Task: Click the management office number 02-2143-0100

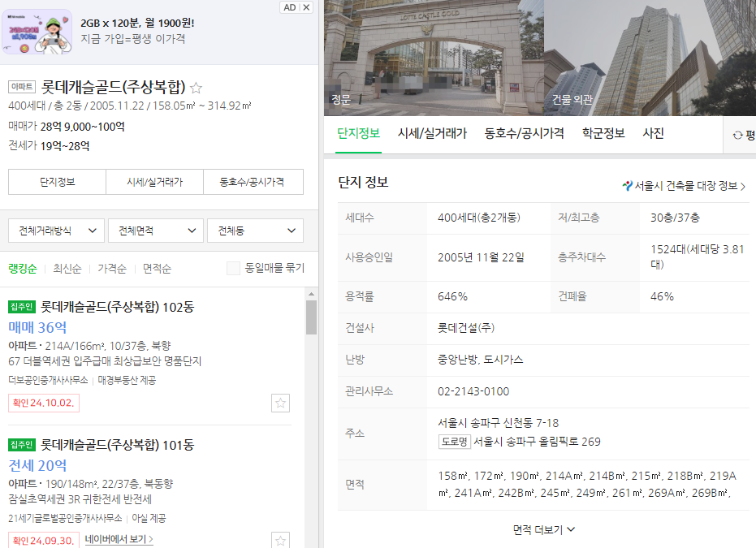Action: tap(473, 391)
